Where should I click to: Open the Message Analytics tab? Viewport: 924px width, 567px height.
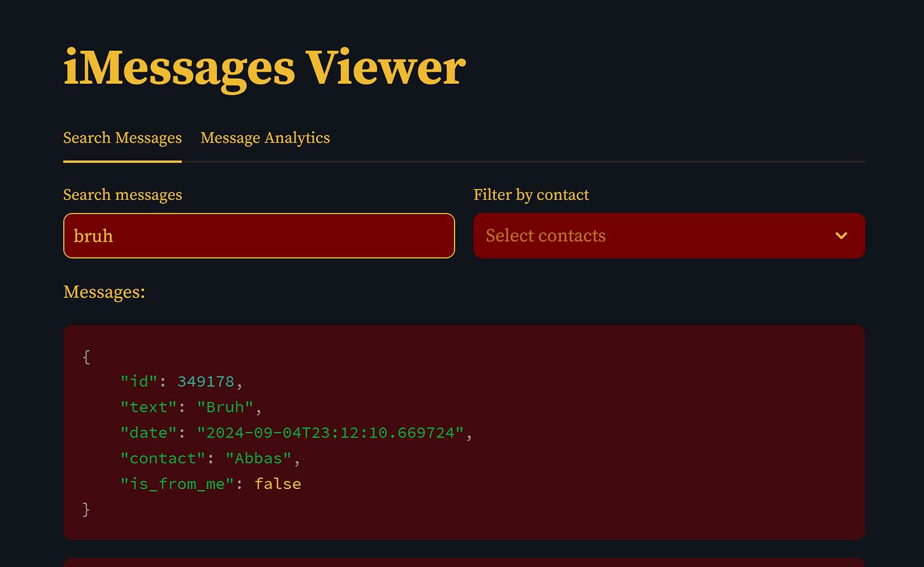tap(265, 138)
